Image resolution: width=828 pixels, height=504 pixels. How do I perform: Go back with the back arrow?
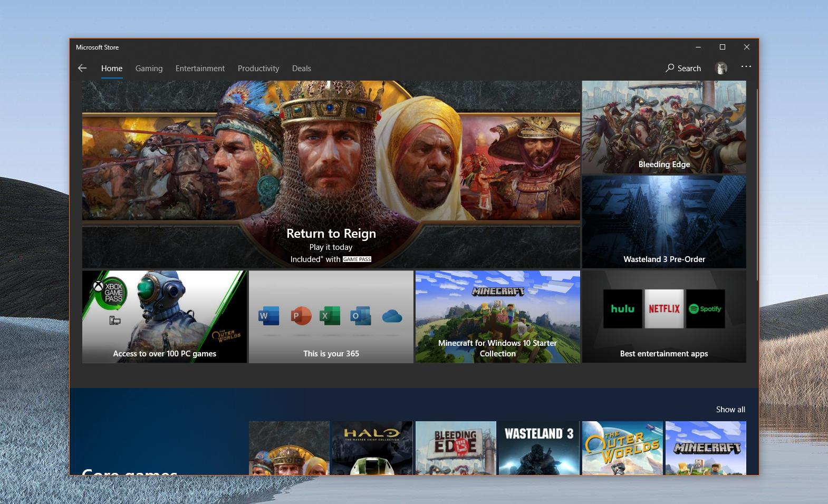coord(82,68)
